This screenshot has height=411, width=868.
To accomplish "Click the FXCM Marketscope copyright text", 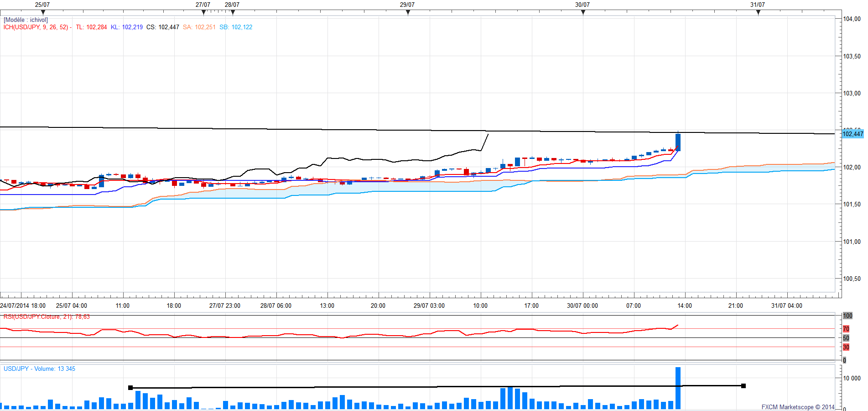I will 797,407.
